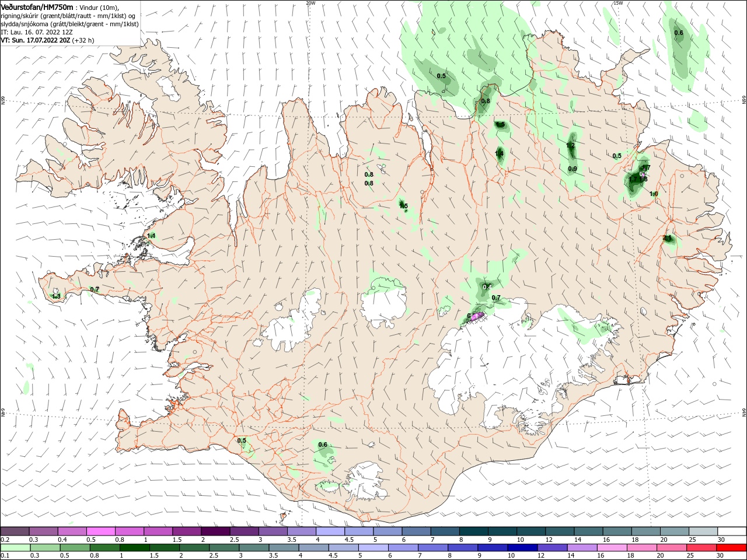
Task: Click the 1.1 precipitation value on the map
Action: coord(152,236)
